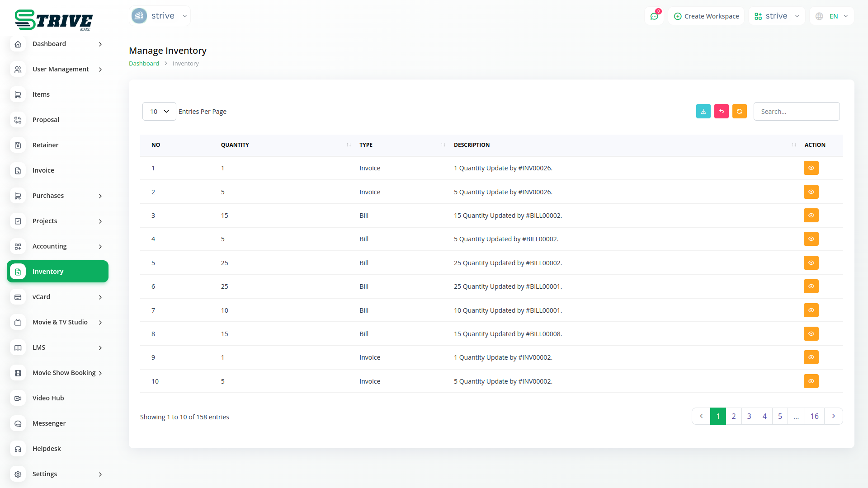Screen dimensions: 868x488
Task: Go to pagination page 16
Action: 814,416
